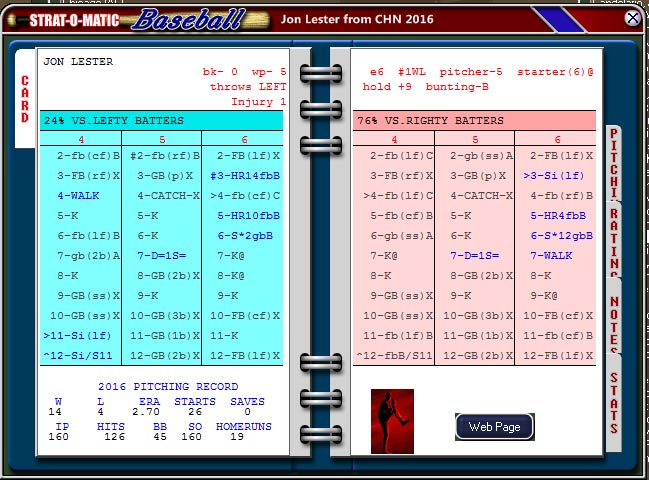This screenshot has width=649, height=480.
Task: Select '5-HR10fbB' result in lefty column
Action: (249, 216)
